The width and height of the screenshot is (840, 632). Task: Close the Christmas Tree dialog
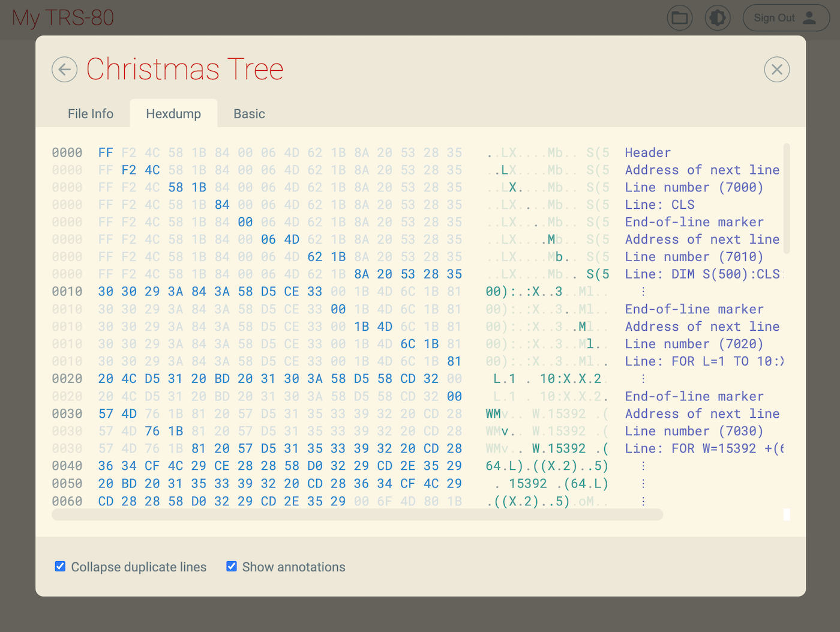coord(776,70)
